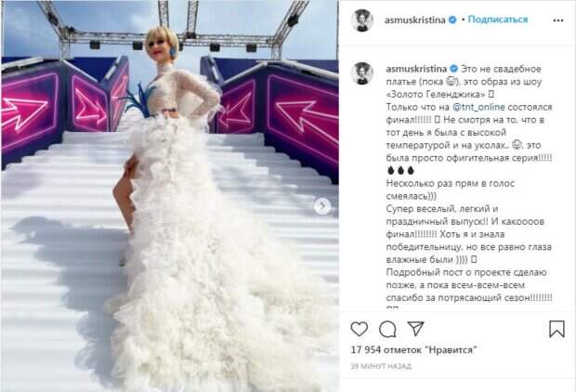Save post with bookmark icon
The image size is (576, 392).
[556, 329]
